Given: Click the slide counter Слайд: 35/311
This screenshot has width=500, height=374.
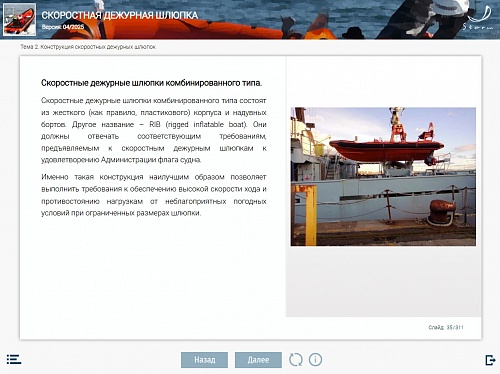Looking at the screenshot, I should click(446, 327).
